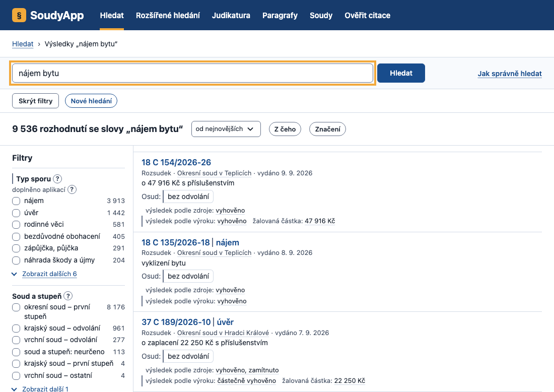Open the Značení button
This screenshot has height=392, width=554.
[x=327, y=129]
